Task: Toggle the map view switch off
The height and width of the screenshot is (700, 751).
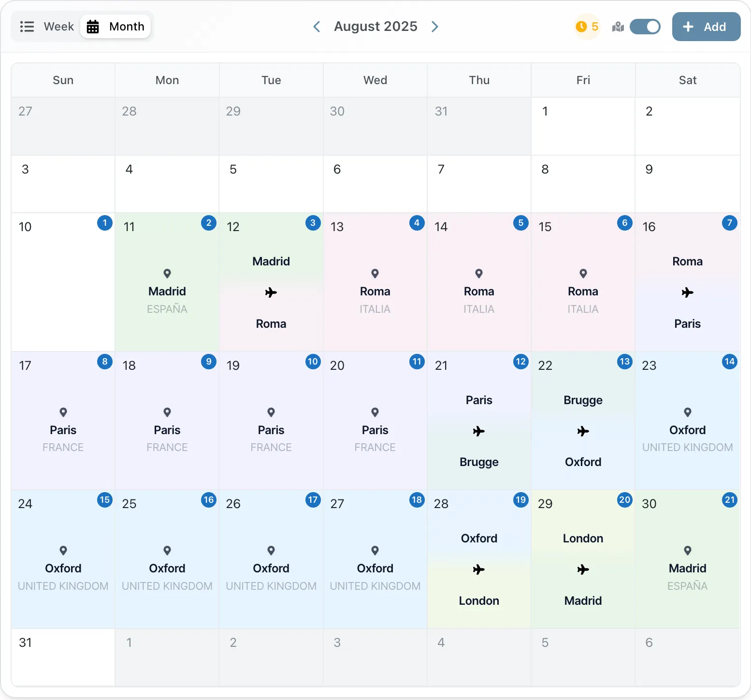Action: [645, 27]
